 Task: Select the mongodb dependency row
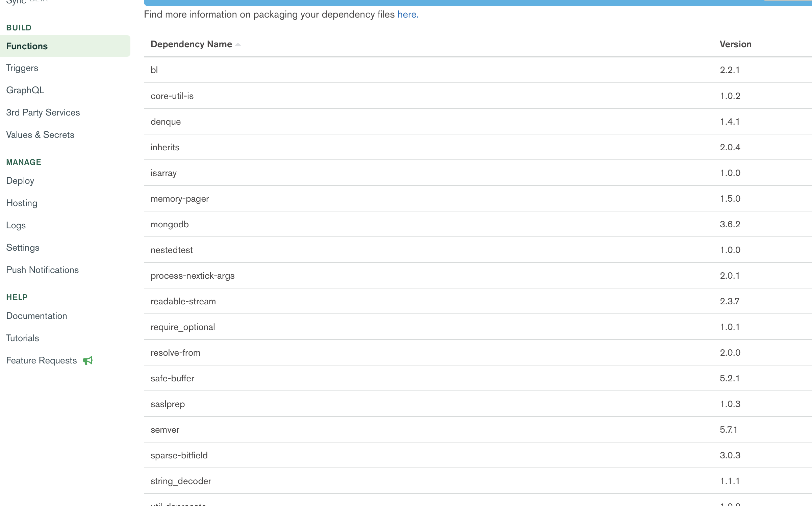click(170, 224)
